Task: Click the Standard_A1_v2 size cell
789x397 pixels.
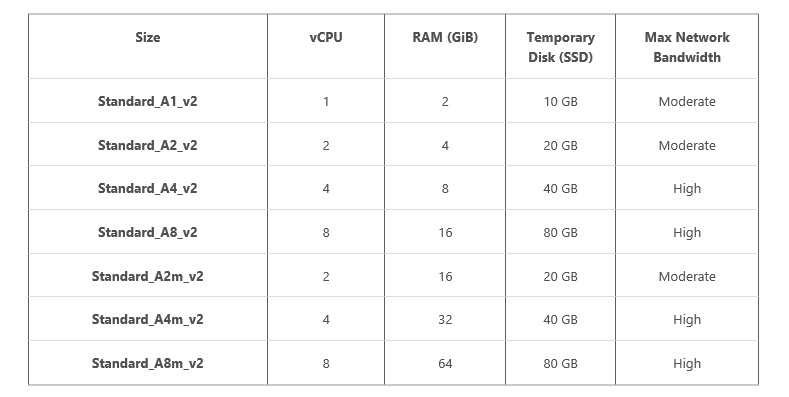Action: click(x=147, y=102)
